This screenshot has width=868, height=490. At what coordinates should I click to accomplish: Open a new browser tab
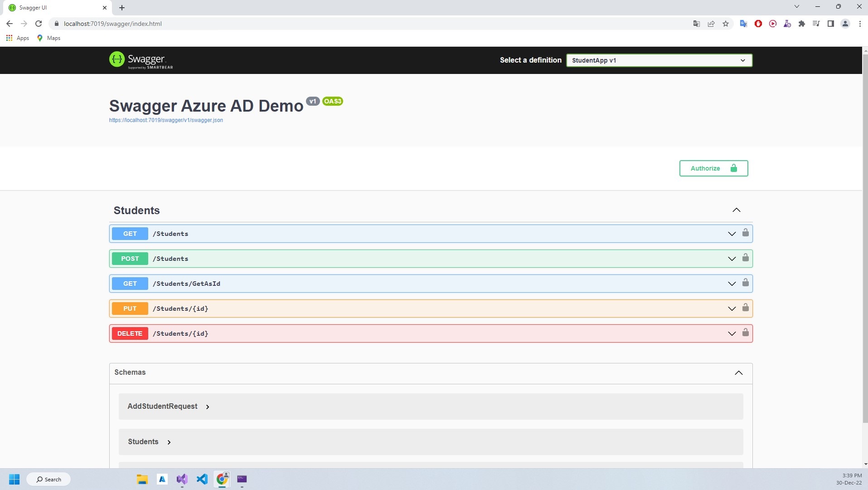(122, 8)
